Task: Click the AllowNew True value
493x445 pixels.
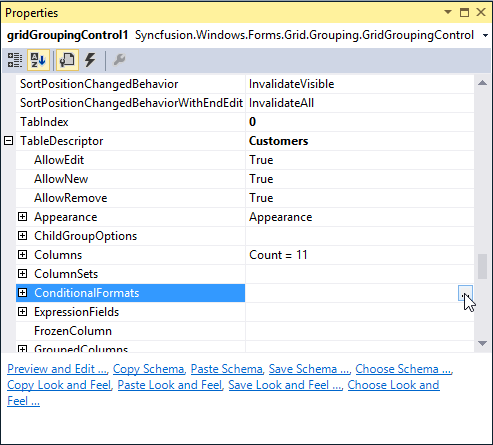Action: pos(261,179)
